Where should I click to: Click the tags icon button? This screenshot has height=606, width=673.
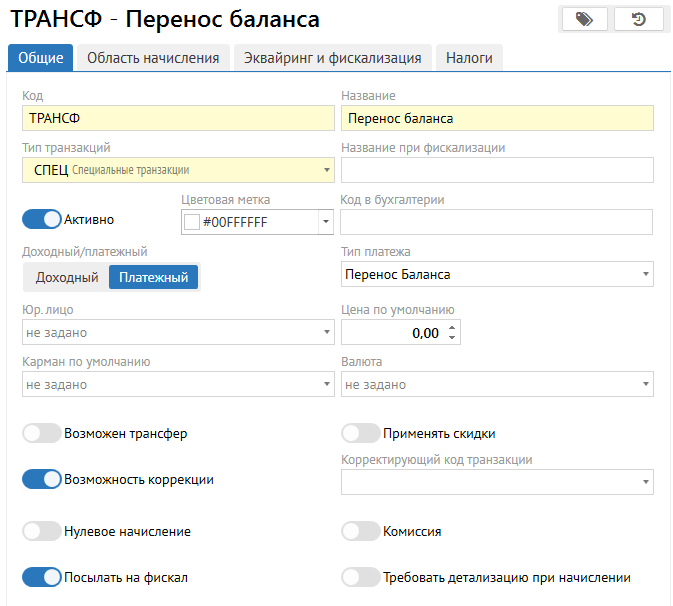(x=584, y=19)
